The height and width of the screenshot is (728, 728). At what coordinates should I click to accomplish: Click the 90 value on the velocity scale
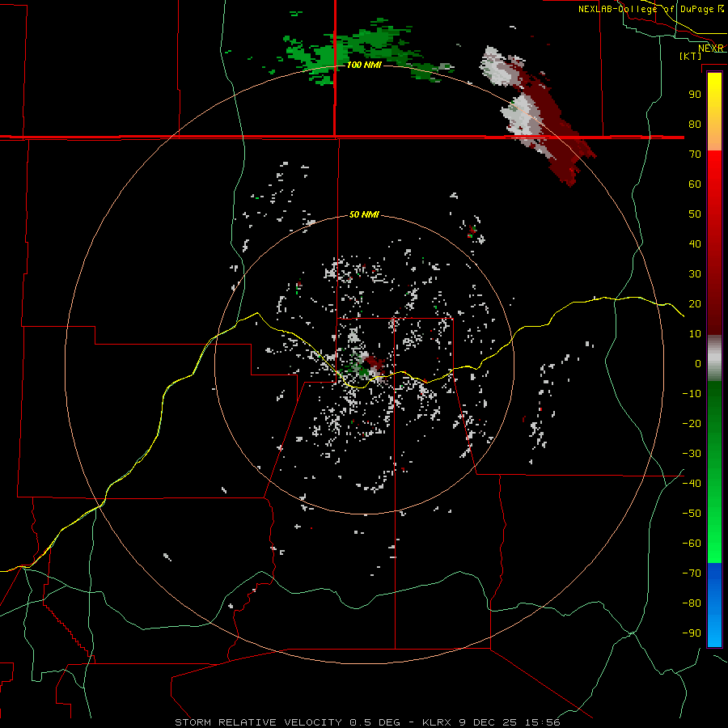[x=695, y=95]
